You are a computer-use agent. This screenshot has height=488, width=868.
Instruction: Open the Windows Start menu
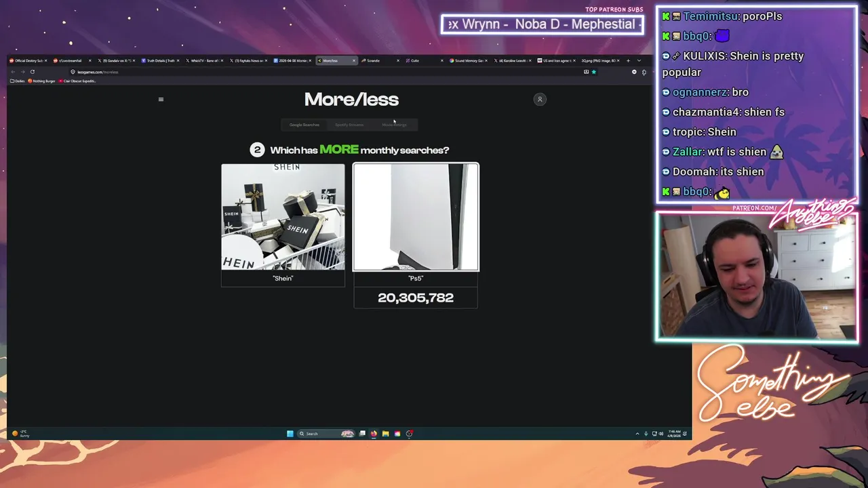[x=290, y=434]
